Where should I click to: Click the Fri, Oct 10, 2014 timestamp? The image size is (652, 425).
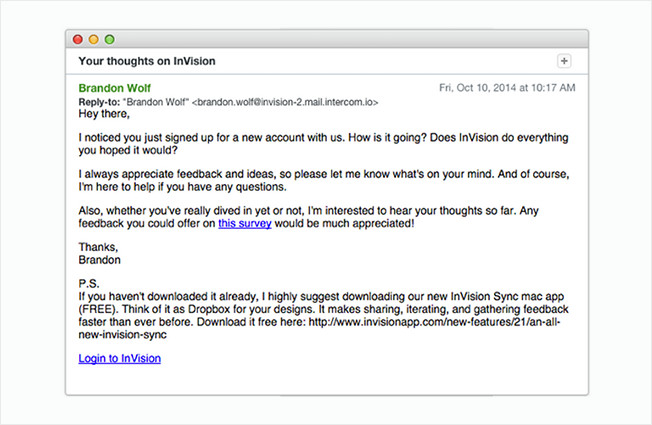tap(507, 88)
